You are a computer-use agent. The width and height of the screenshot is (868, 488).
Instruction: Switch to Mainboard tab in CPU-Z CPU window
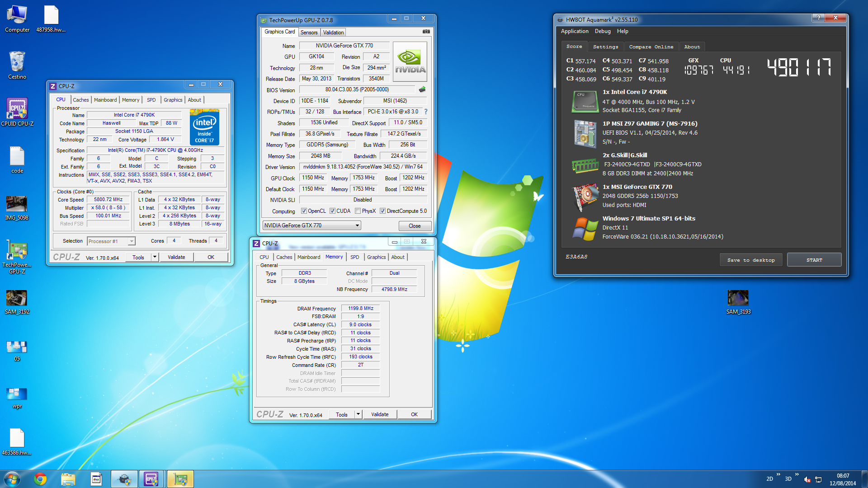tap(105, 100)
